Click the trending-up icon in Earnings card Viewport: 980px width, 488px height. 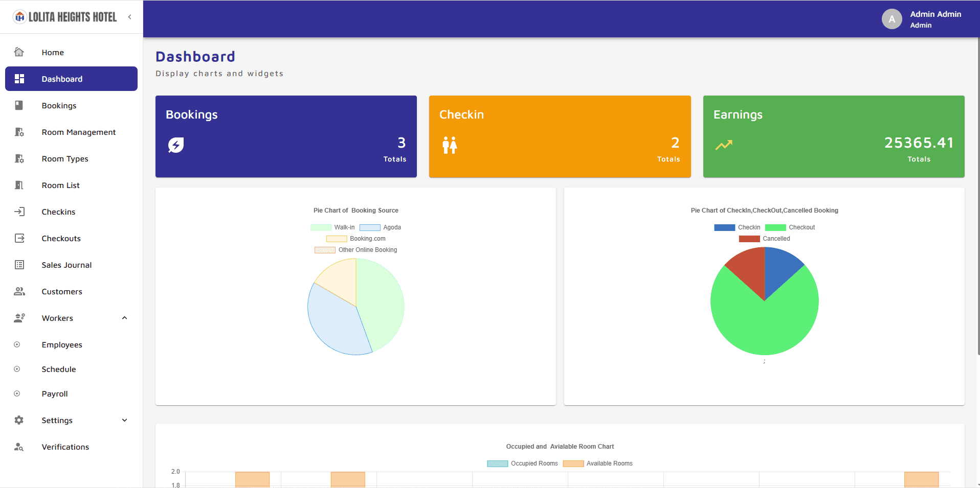pos(724,145)
